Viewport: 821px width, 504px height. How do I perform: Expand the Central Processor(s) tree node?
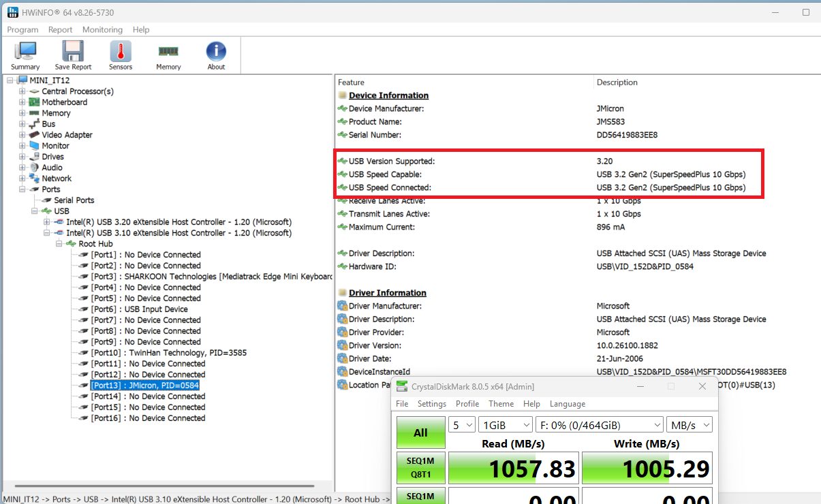click(x=22, y=91)
